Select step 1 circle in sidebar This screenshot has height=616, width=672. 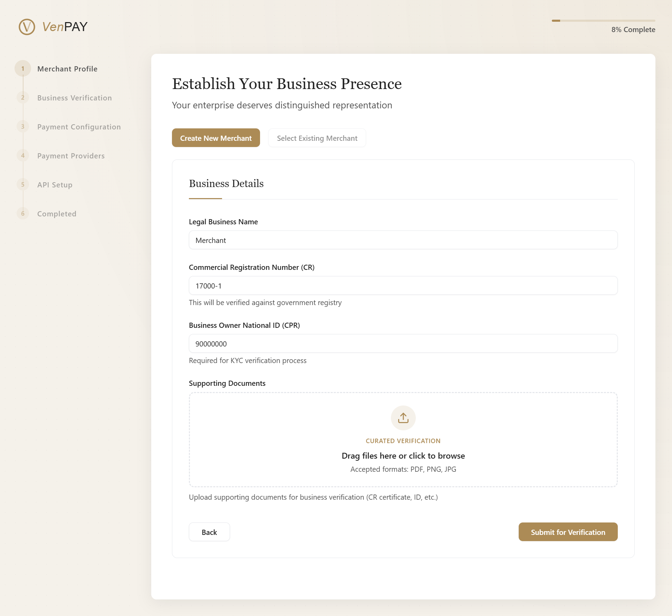click(x=23, y=68)
